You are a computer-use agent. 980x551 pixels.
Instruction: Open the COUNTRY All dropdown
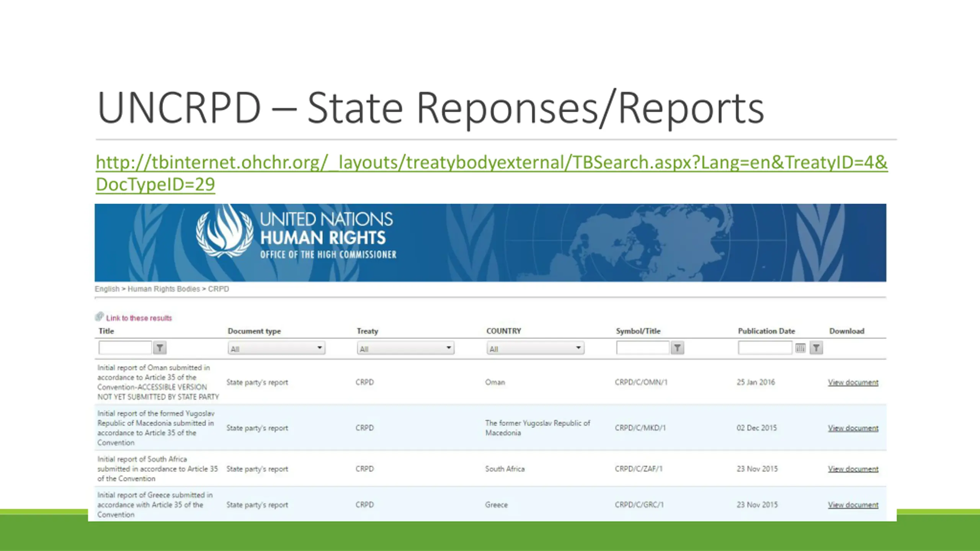pyautogui.click(x=536, y=348)
